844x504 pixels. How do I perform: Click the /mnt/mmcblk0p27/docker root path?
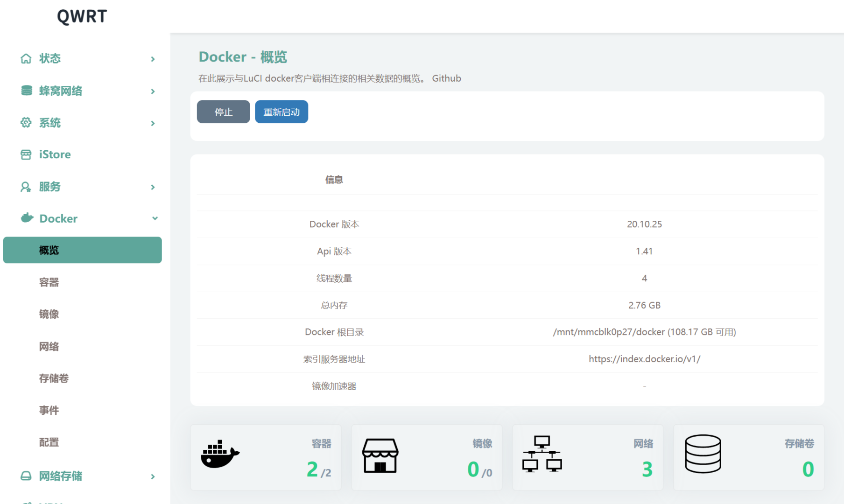[x=644, y=332]
